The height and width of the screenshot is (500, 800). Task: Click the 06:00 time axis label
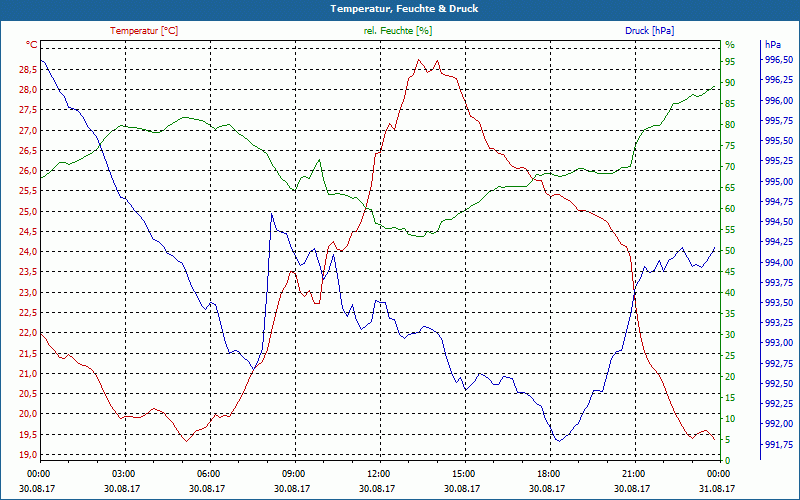208,474
